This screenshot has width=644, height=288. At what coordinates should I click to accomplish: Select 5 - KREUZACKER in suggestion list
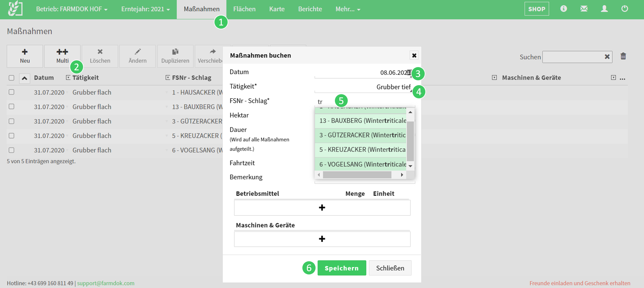pos(361,150)
